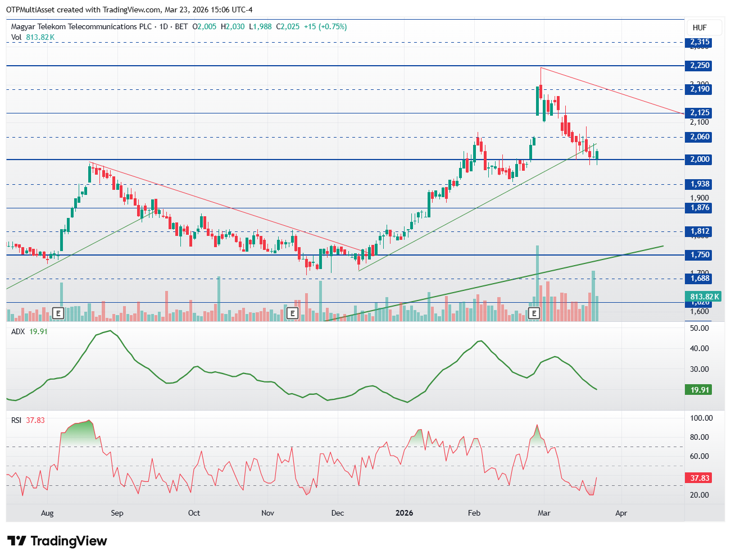Click the 60.00 value on RSI scale
The width and height of the screenshot is (731, 560).
tap(700, 456)
